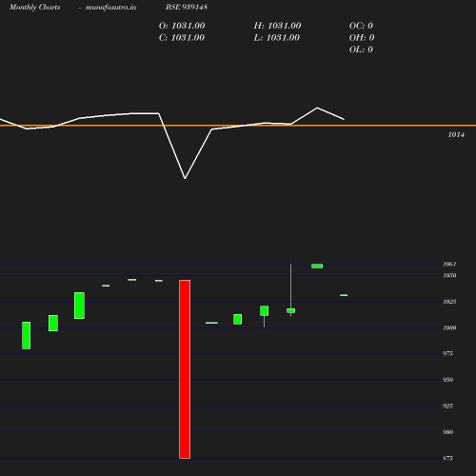The width and height of the screenshot is (476, 476).
Task: Click the tall red candlestick
Action: [x=185, y=369]
